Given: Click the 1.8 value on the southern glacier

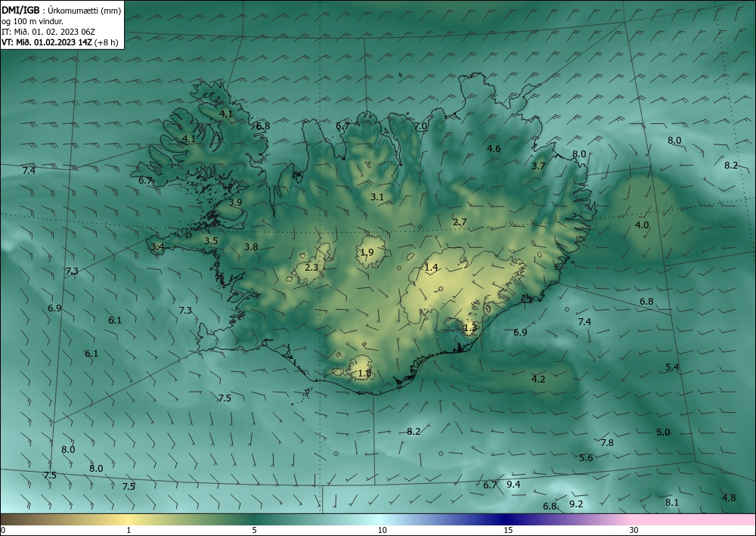Looking at the screenshot, I should pyautogui.click(x=365, y=373).
